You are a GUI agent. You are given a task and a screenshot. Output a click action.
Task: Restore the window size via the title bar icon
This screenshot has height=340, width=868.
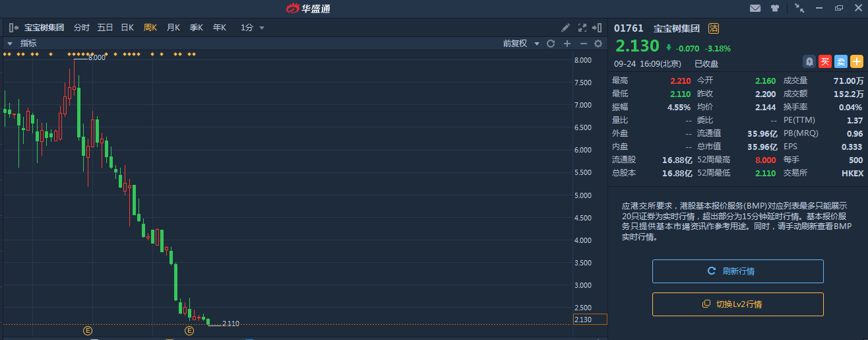(x=839, y=8)
